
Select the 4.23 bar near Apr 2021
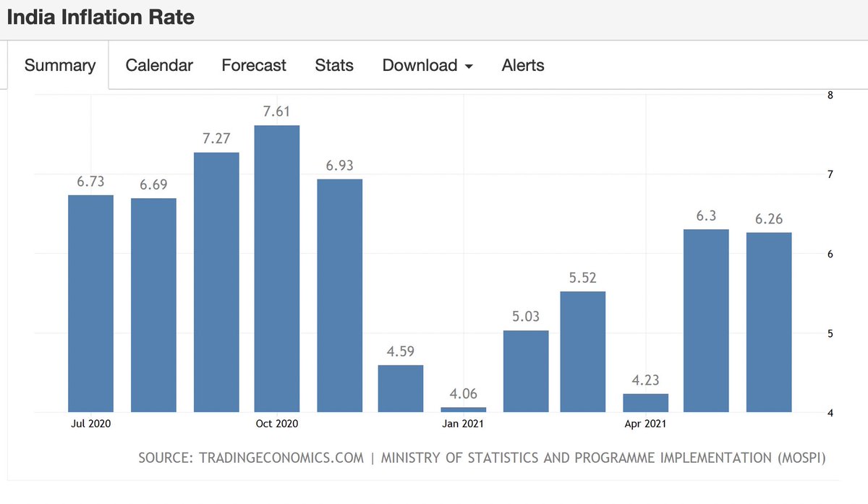pos(644,402)
